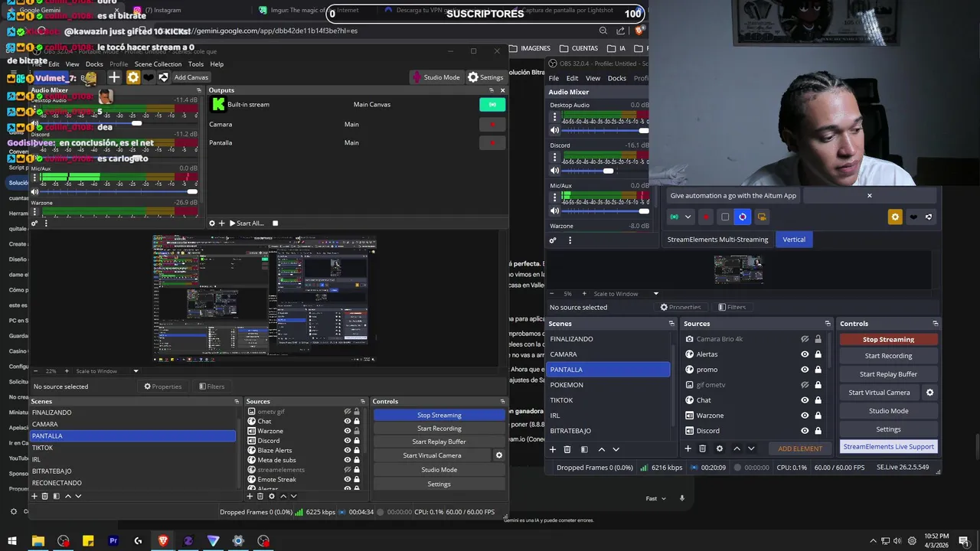Click Stop Streaming in right OBS Controls
This screenshot has height=551, width=980.
[888, 340]
